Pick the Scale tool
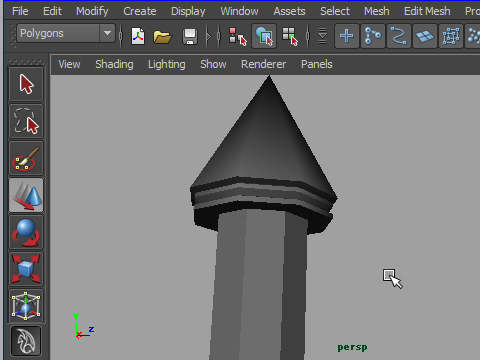This screenshot has width=480, height=360. pyautogui.click(x=26, y=269)
